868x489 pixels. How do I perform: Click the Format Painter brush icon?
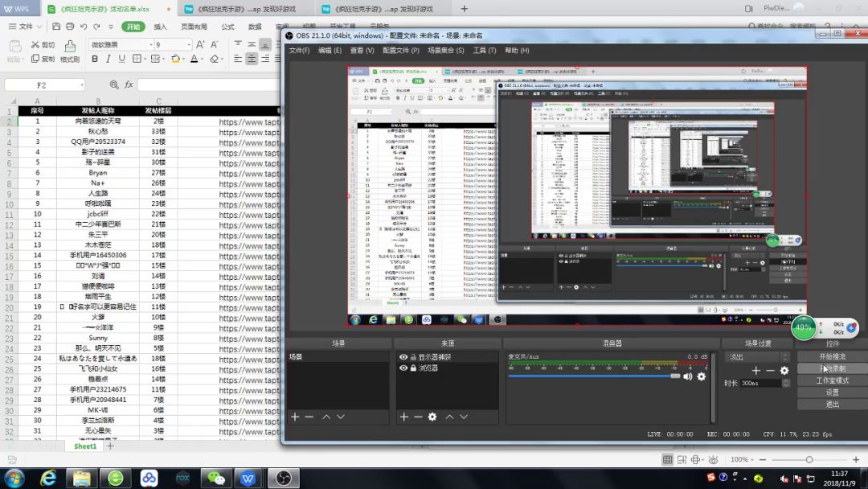point(70,47)
